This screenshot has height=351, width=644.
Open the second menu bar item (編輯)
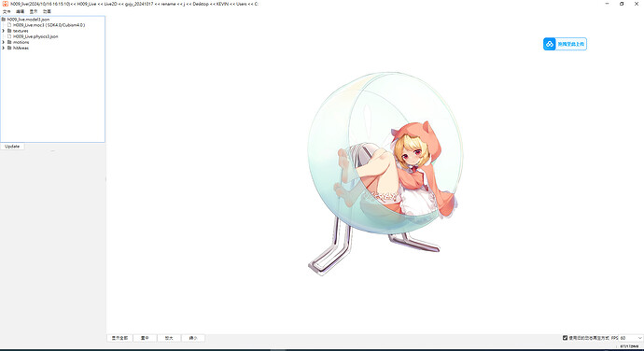pos(21,11)
